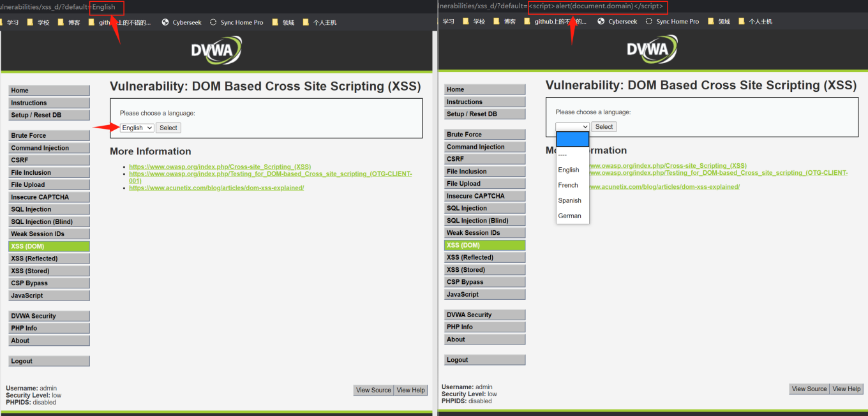868x416 pixels.
Task: Expand the English language dropdown in left window
Action: pyautogui.click(x=137, y=128)
